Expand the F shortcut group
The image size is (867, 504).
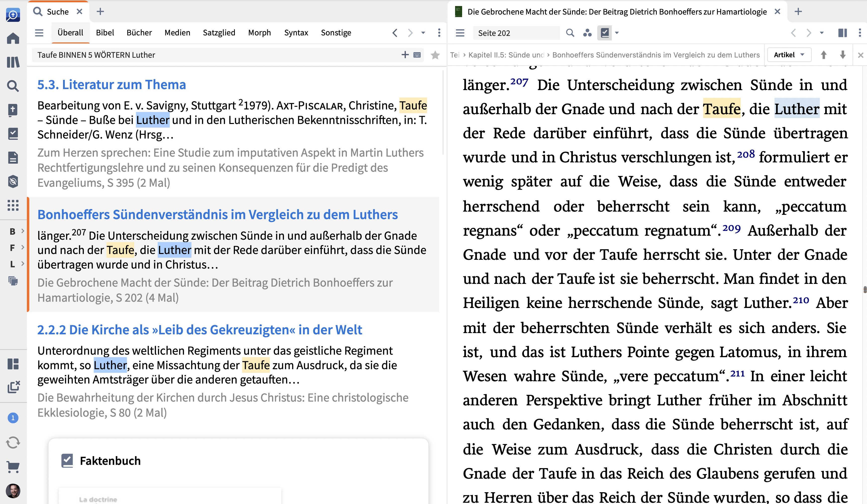23,247
